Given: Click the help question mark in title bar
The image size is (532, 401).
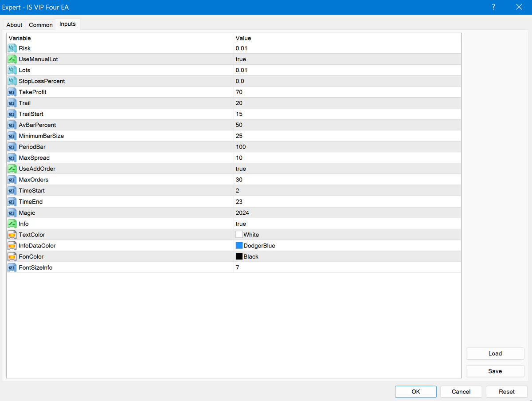Looking at the screenshot, I should point(493,7).
